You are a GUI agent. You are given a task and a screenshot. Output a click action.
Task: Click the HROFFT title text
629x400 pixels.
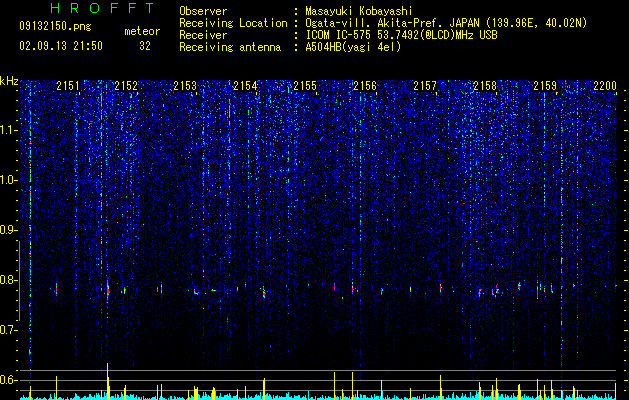(x=102, y=8)
